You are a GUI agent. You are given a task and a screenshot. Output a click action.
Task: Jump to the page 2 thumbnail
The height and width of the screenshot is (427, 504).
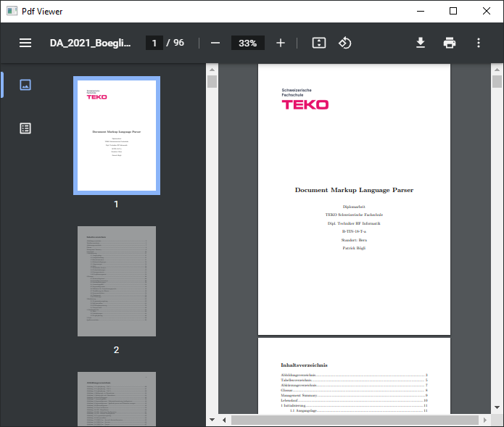click(x=116, y=281)
